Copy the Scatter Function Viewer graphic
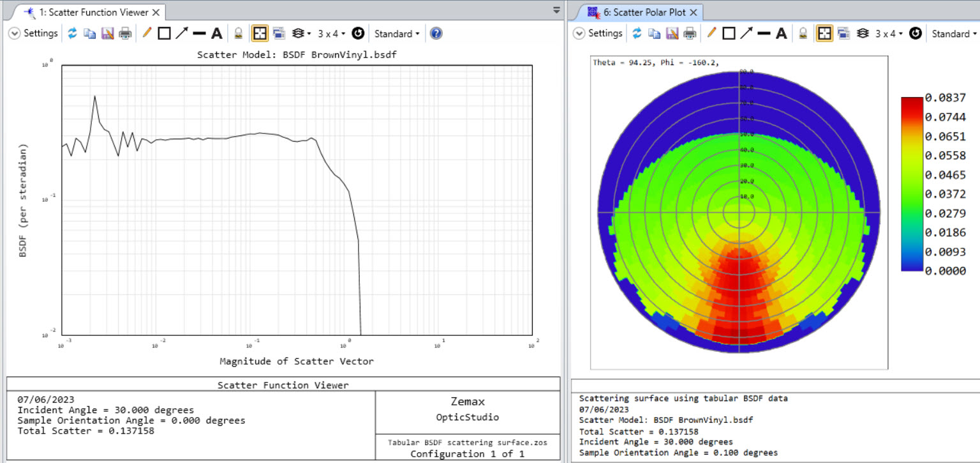 90,33
